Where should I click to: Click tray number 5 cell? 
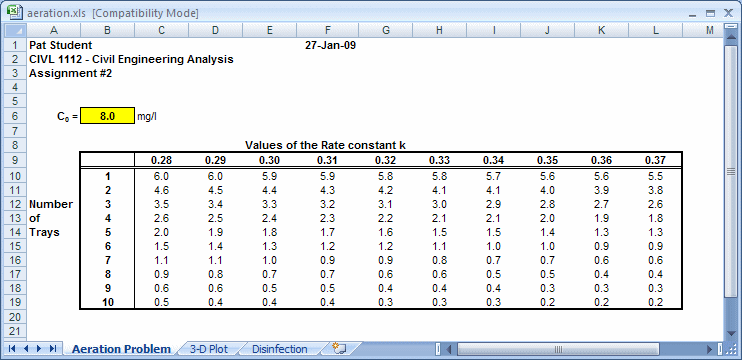tap(107, 232)
